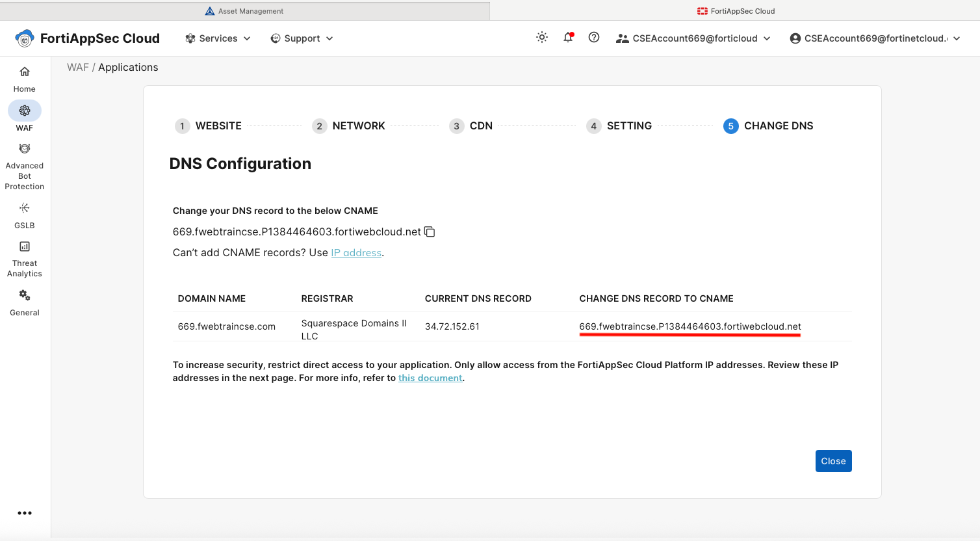Open Threat Analytics sidebar icon

point(25,246)
